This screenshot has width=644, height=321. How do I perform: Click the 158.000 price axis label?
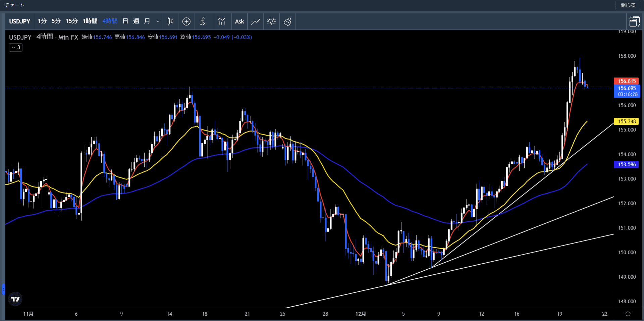(627, 56)
